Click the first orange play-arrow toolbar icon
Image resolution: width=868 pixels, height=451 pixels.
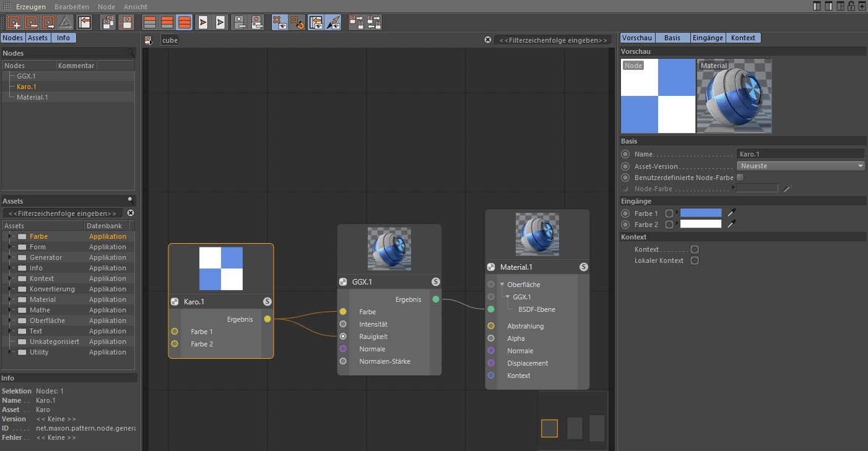(202, 23)
